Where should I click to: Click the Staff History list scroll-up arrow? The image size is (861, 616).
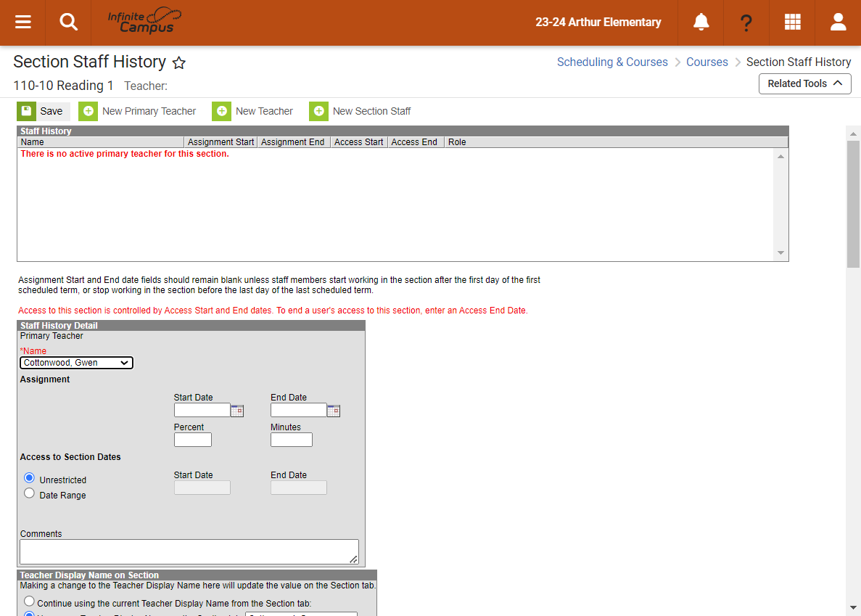click(780, 157)
